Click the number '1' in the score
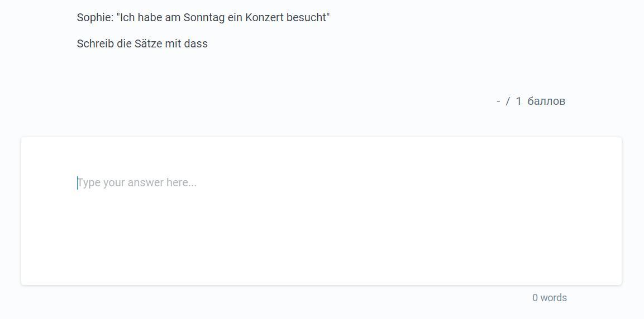The width and height of the screenshot is (644, 319). pos(518,101)
